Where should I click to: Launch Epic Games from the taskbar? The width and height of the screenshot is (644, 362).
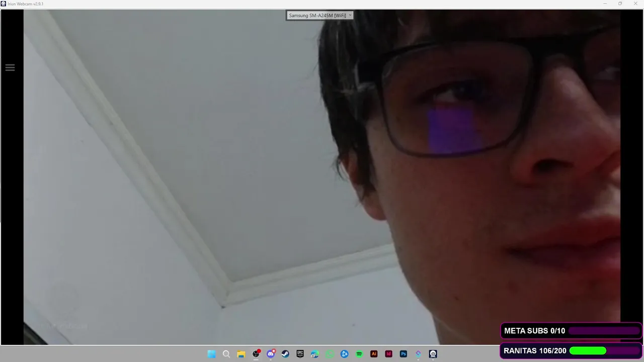click(x=300, y=354)
